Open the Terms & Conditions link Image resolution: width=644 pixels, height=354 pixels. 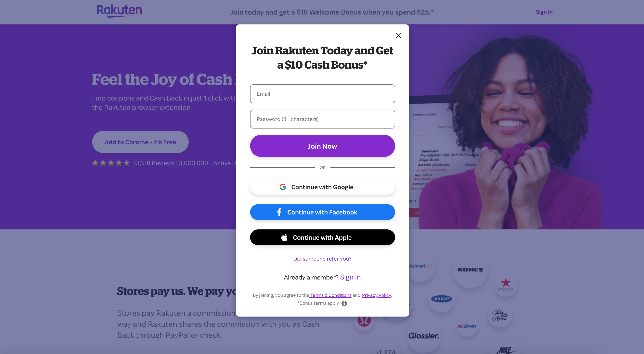(x=330, y=295)
